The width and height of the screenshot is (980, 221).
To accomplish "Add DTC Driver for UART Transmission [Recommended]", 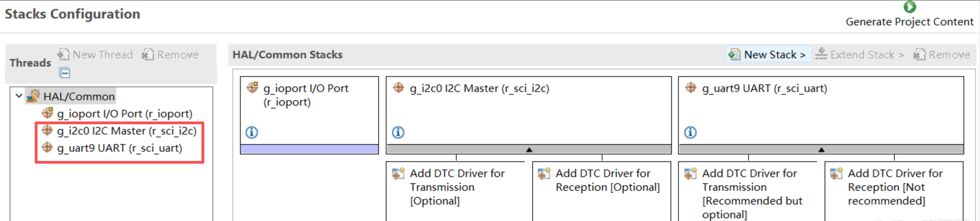I will point(748,191).
